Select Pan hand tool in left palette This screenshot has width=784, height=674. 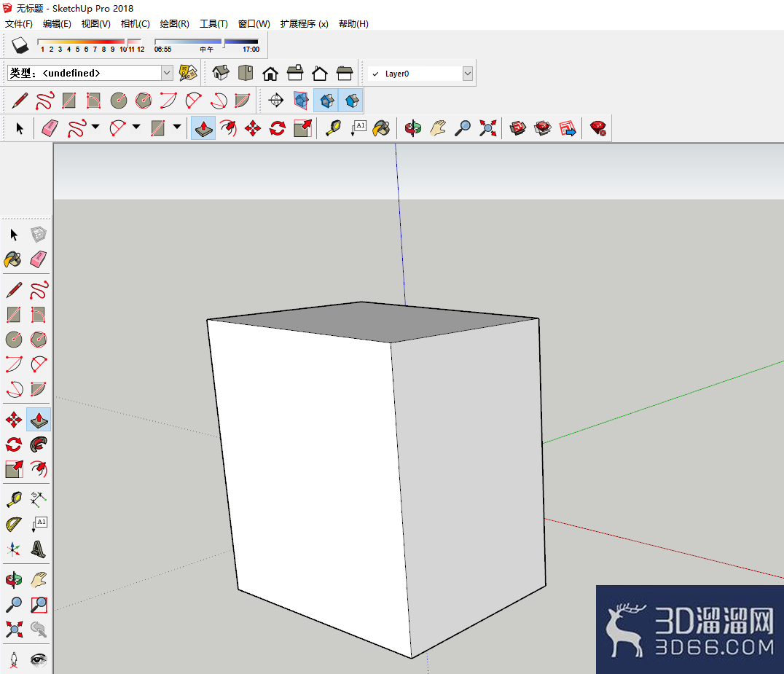pyautogui.click(x=39, y=579)
